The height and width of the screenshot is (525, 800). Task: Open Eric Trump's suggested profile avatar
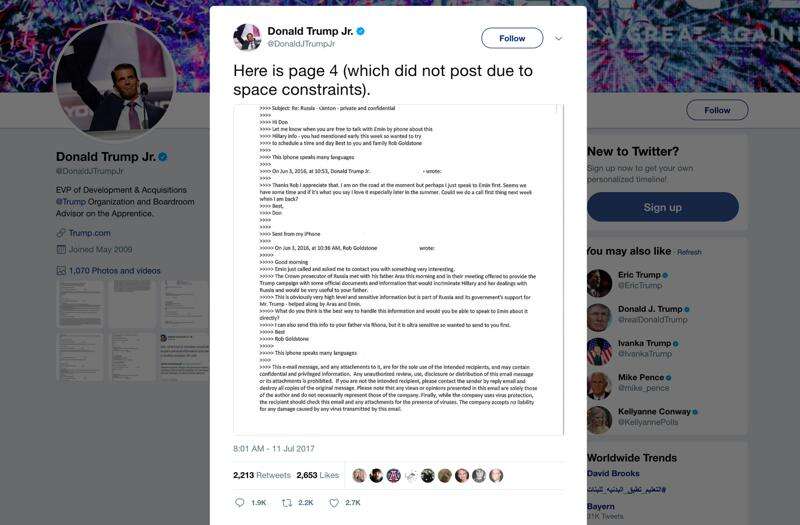pos(599,283)
